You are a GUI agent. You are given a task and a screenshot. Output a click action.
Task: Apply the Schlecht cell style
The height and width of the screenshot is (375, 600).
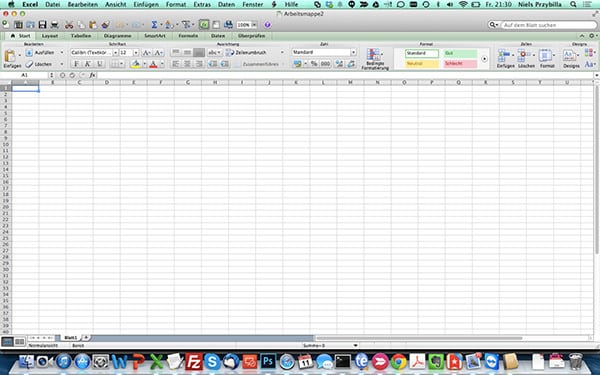[460, 64]
